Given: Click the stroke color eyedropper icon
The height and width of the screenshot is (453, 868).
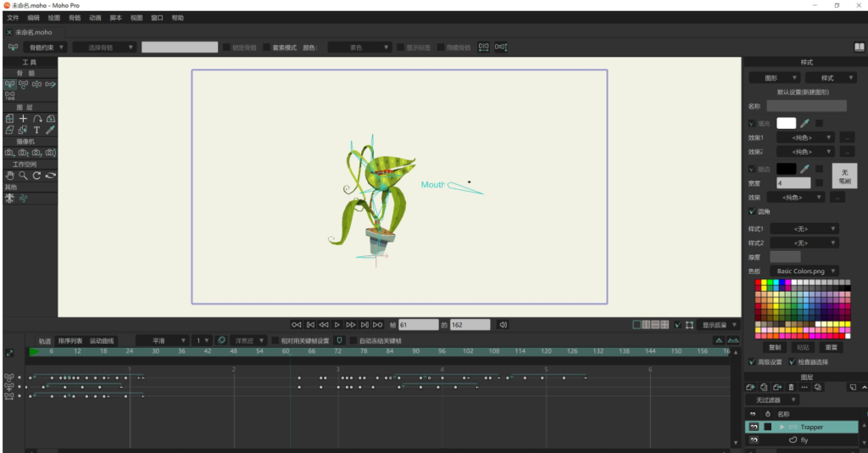Looking at the screenshot, I should click(805, 169).
